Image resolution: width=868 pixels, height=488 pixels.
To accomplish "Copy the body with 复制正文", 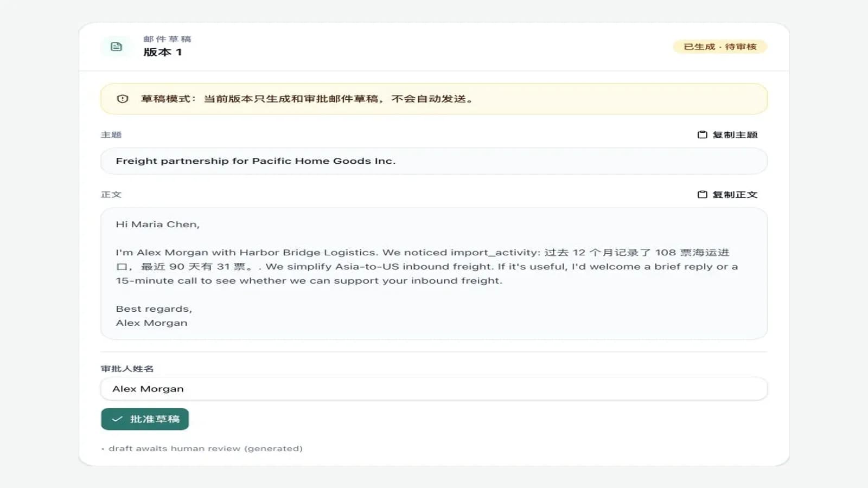I will pos(727,194).
